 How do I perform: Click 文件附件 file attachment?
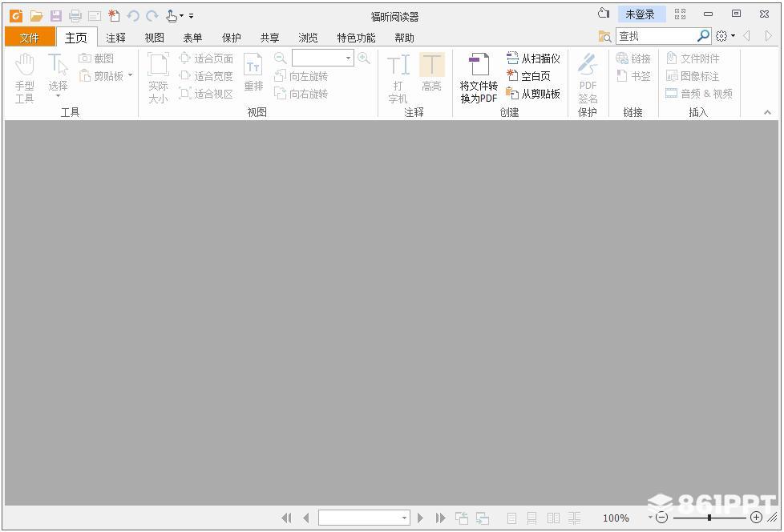point(693,58)
